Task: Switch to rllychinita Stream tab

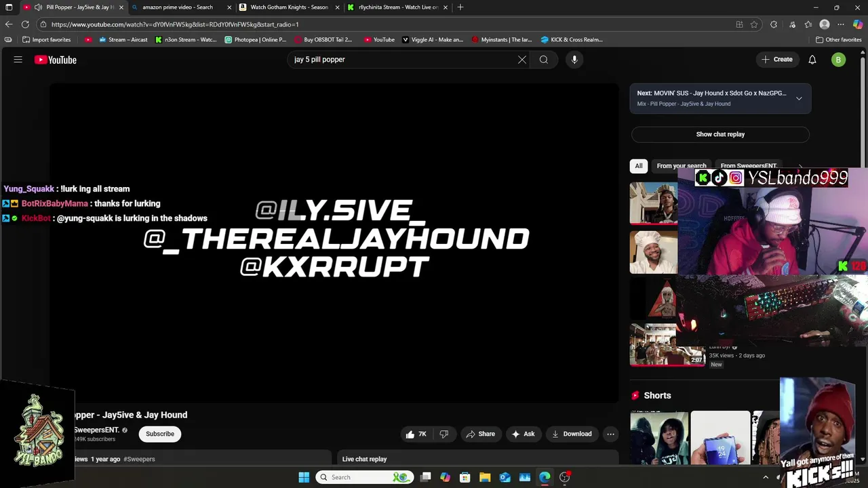Action: point(397,7)
